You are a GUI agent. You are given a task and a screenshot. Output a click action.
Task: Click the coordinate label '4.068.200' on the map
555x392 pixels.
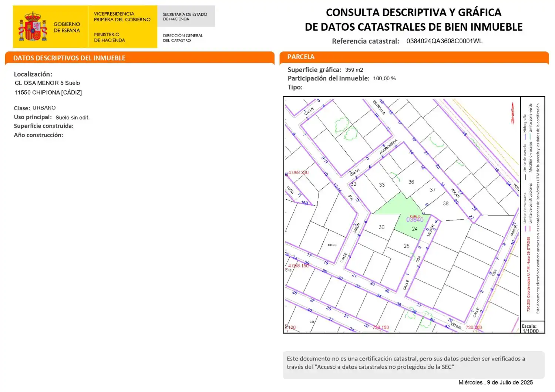298,173
